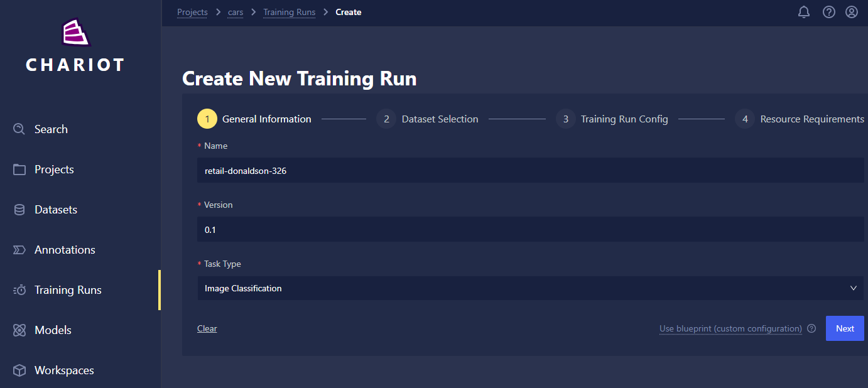
Task: Click the Clear link
Action: pyautogui.click(x=207, y=328)
